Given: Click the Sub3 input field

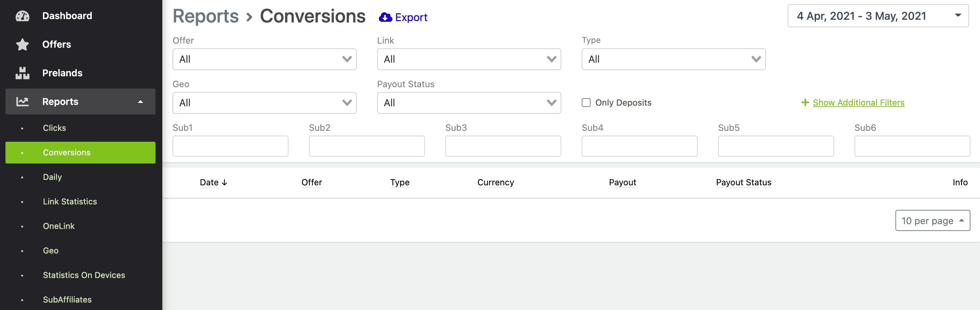Looking at the screenshot, I should click(x=503, y=146).
